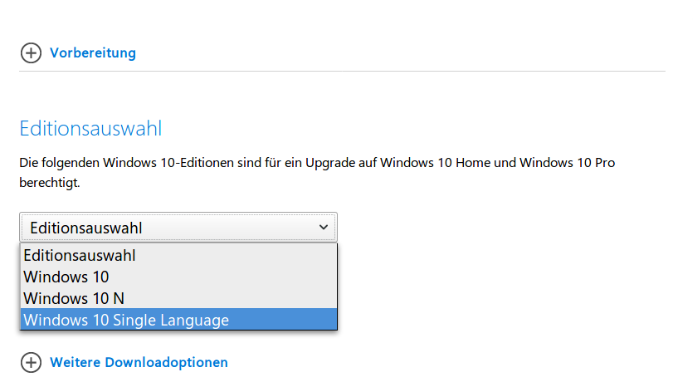Expand Vorbereitung via its circled plus icon
The image size is (693, 376).
click(31, 53)
